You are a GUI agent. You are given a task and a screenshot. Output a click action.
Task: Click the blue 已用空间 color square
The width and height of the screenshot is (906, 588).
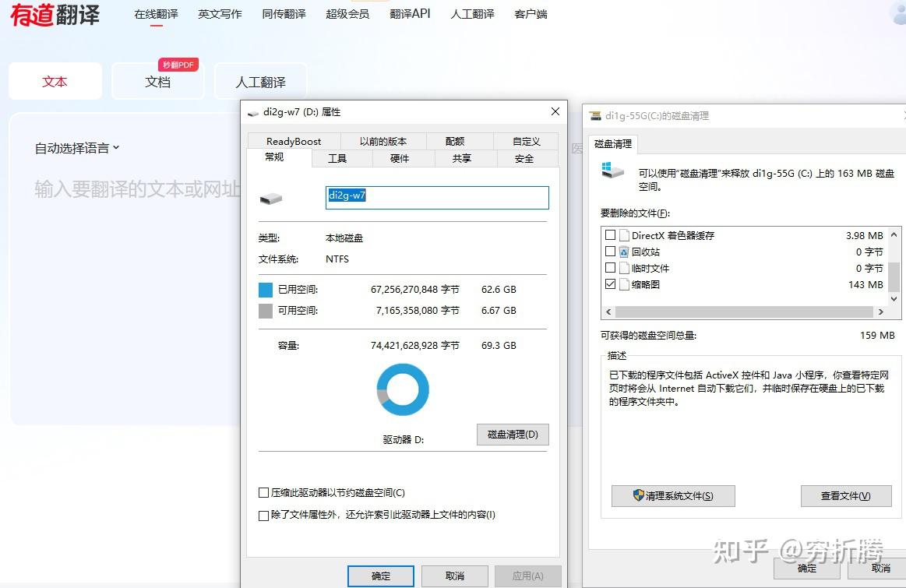[x=265, y=290]
